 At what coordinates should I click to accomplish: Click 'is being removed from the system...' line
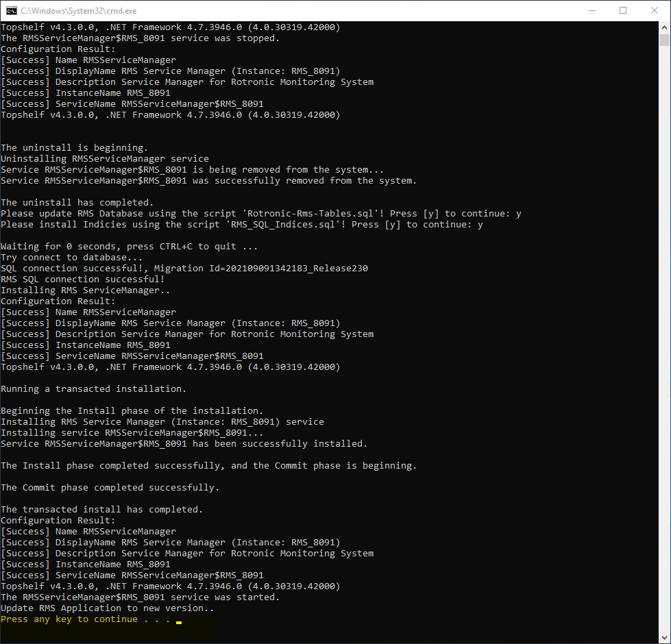pos(192,170)
